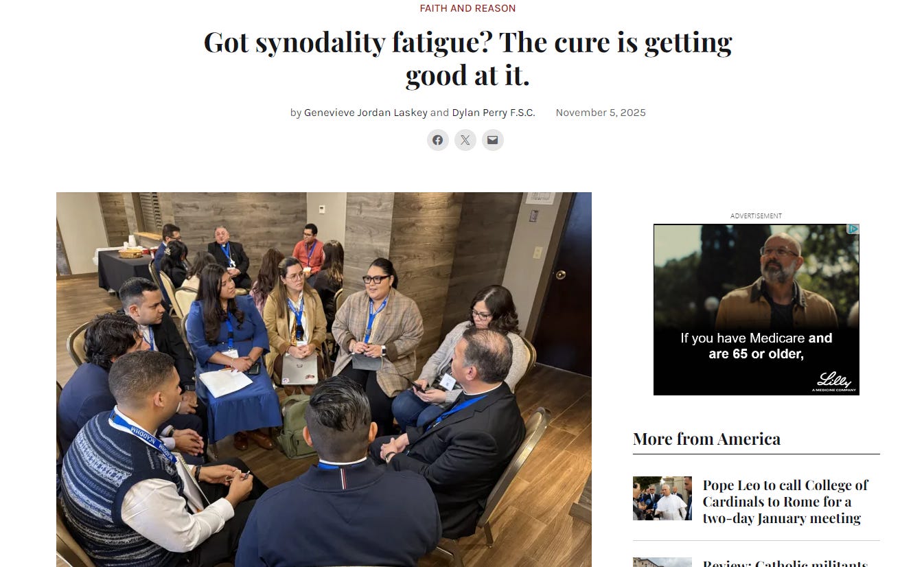Open author Genevieve Jordan Laskey's page
The width and height of the screenshot is (924, 567).
[366, 113]
